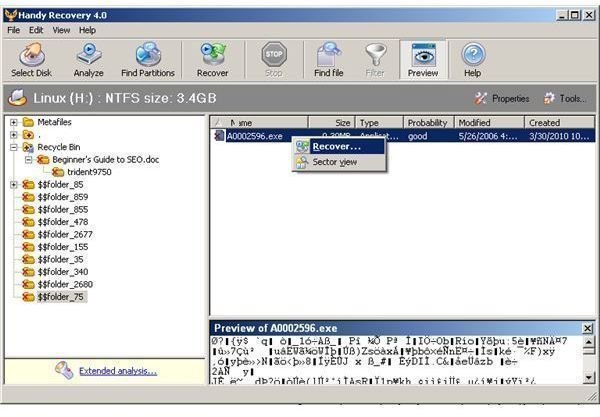Choose Sector view in context menu
600x417 pixels.
tap(339, 162)
